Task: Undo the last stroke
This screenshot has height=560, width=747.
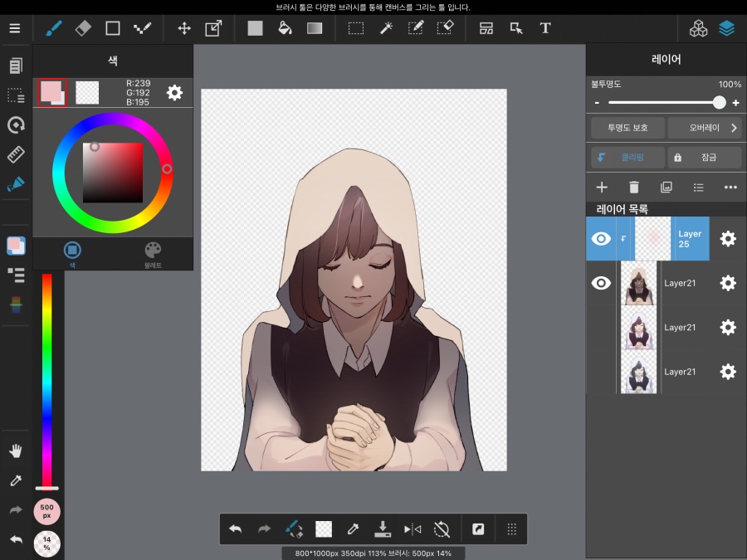Action: coord(235,528)
